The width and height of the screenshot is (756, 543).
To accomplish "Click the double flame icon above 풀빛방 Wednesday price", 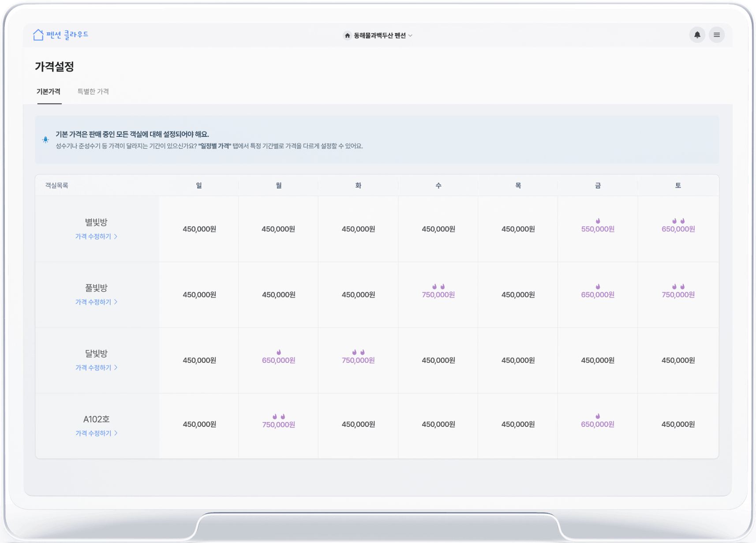I will [438, 287].
